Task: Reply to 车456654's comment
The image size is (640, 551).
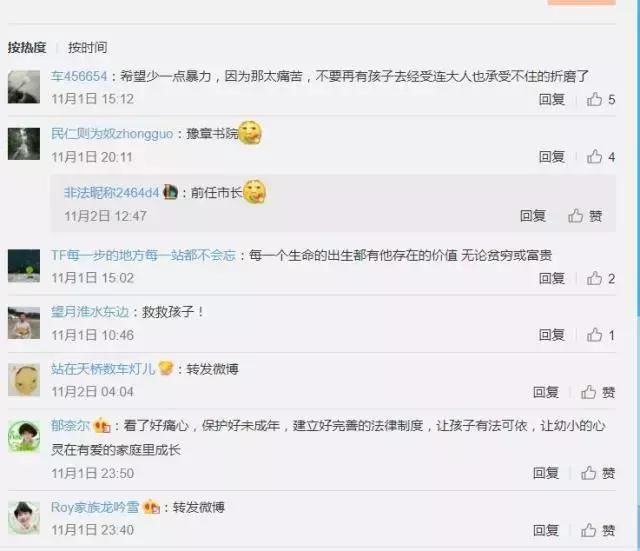Action: click(551, 99)
